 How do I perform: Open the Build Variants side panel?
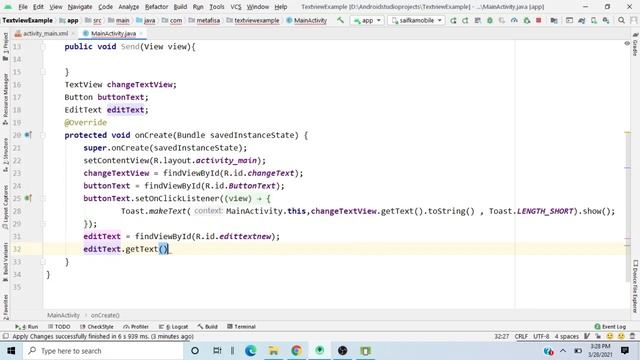tap(5, 261)
